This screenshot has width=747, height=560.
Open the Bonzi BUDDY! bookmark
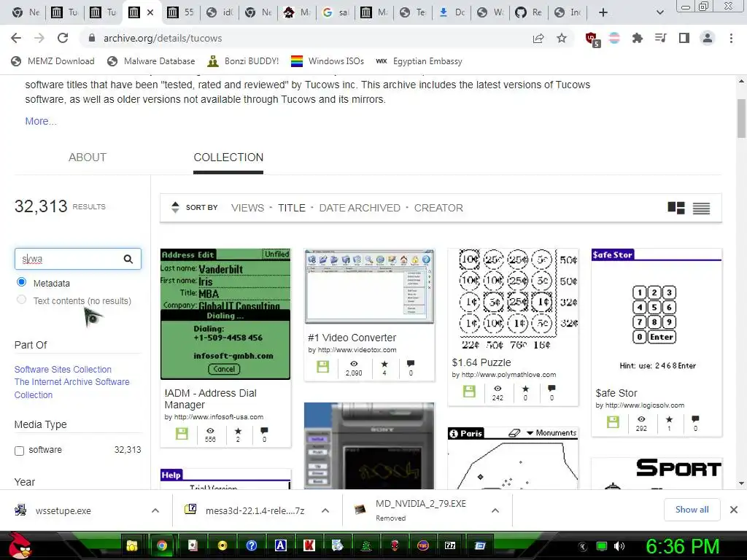tap(244, 61)
